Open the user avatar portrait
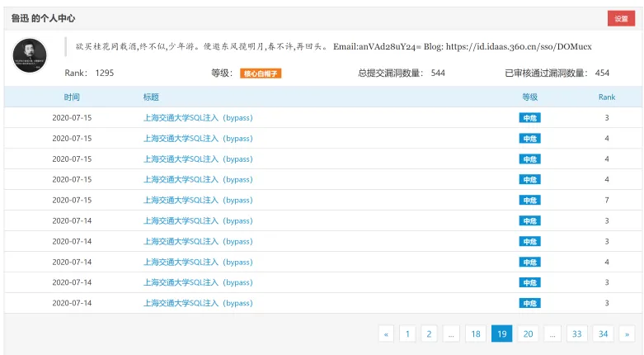644x355 pixels. (30, 55)
